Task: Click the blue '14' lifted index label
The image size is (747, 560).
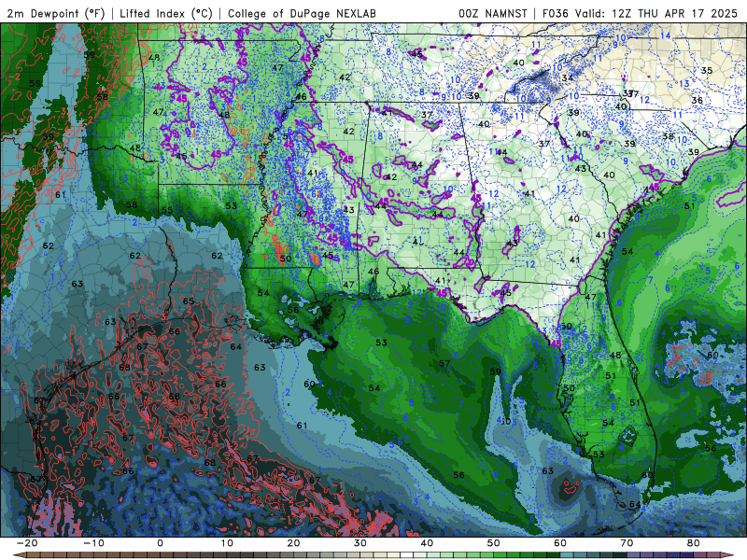Action: (666, 35)
